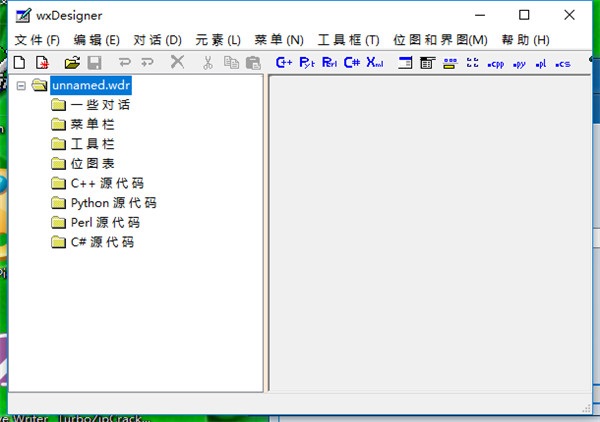Screen dimensions: 600x422
Task: Collapse the unnamed.wdr tree node
Action: pyautogui.click(x=21, y=85)
